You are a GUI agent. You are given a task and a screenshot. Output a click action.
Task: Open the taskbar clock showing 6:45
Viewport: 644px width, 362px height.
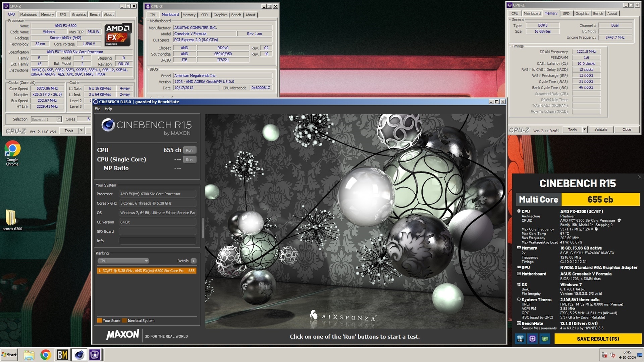[x=627, y=355]
